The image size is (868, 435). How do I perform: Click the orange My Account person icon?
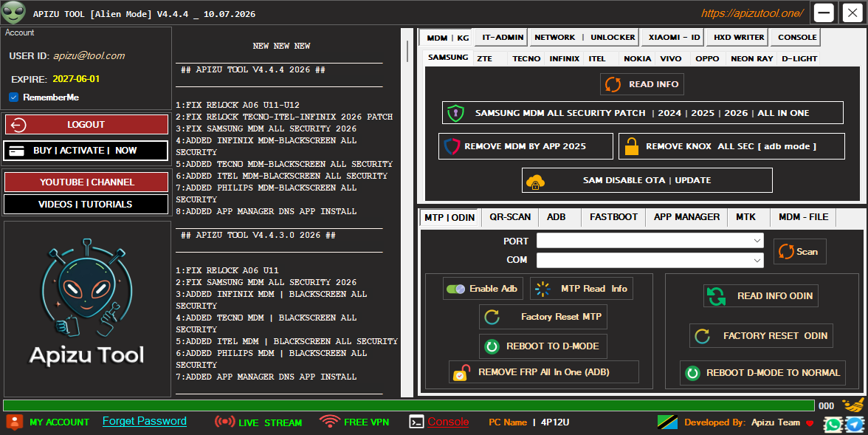(x=15, y=422)
